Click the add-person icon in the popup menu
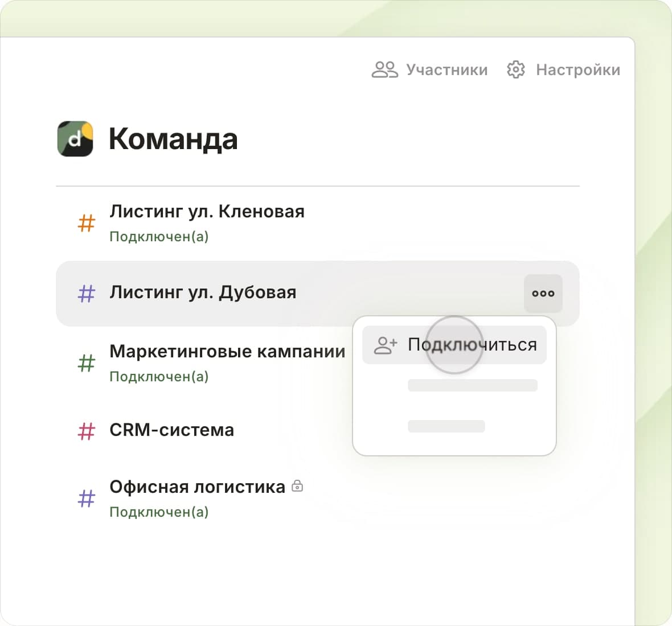672x626 pixels. pyautogui.click(x=385, y=345)
